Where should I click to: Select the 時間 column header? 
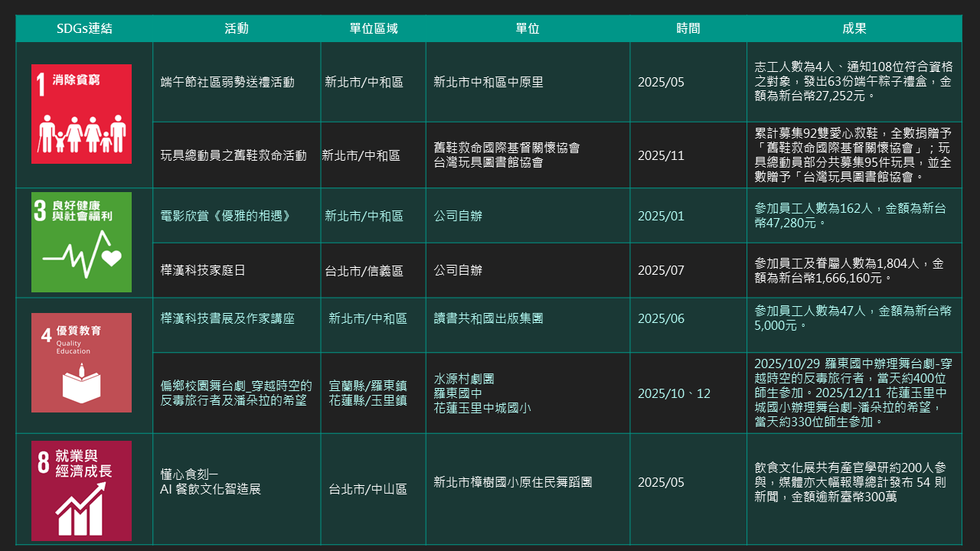[688, 28]
